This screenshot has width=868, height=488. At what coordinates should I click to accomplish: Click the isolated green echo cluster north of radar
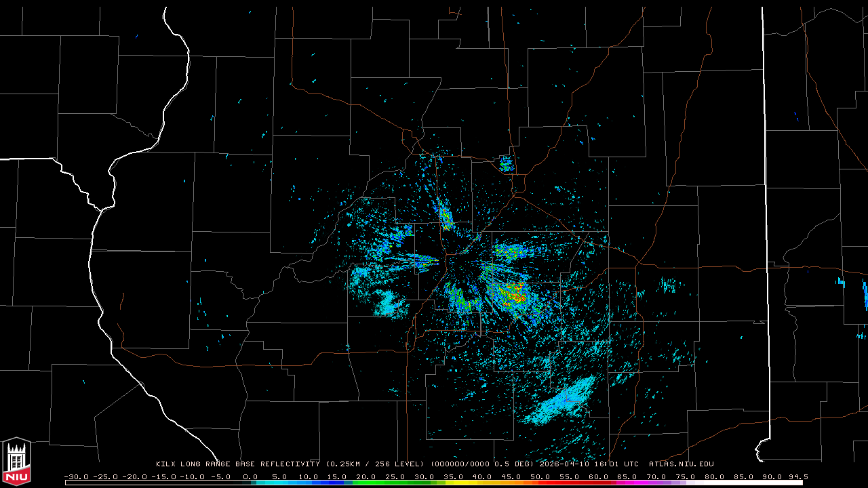(506, 163)
